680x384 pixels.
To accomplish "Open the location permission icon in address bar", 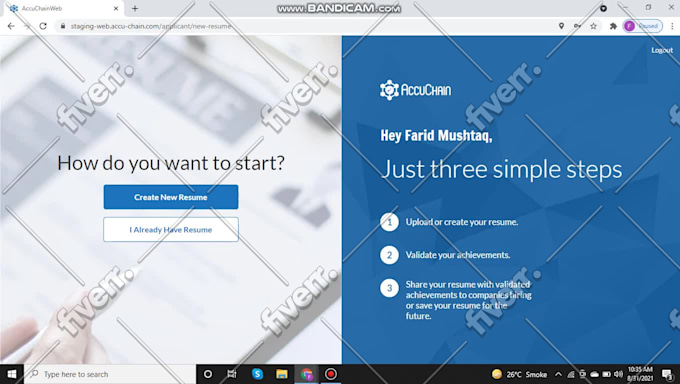I will click(561, 26).
